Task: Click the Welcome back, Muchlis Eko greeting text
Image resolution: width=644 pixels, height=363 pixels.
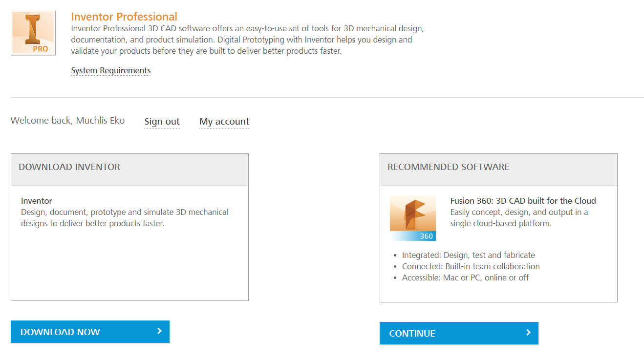Action: [x=67, y=120]
